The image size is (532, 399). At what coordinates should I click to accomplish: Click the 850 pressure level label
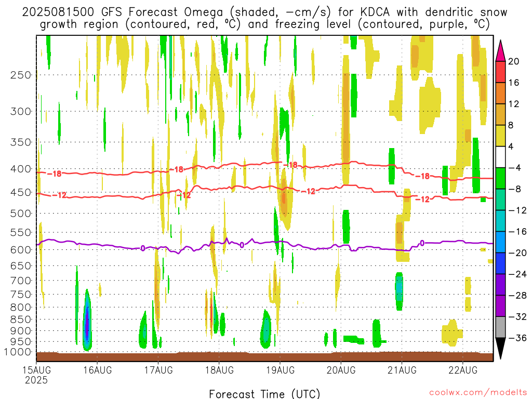tap(21, 320)
